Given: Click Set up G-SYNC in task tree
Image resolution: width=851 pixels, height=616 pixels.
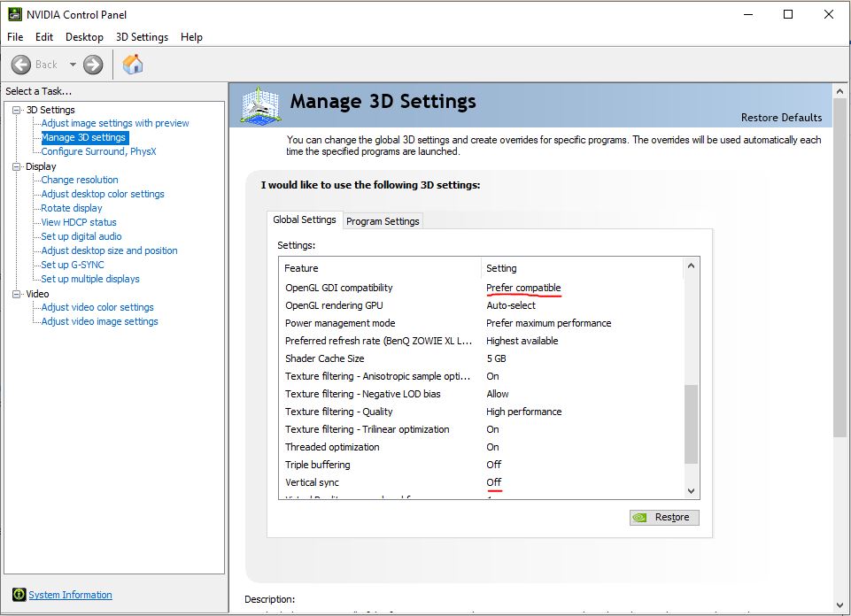Looking at the screenshot, I should 73,265.
